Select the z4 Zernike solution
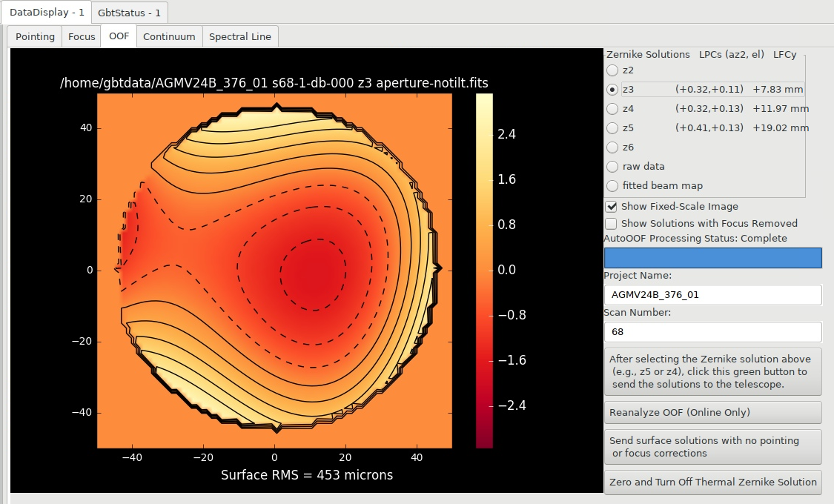This screenshot has height=504, width=834. tap(613, 108)
